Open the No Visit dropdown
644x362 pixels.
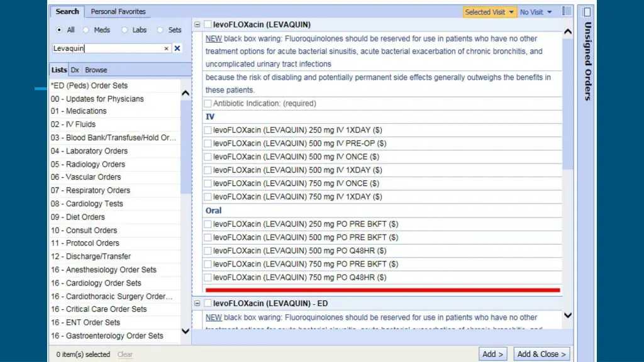[536, 12]
